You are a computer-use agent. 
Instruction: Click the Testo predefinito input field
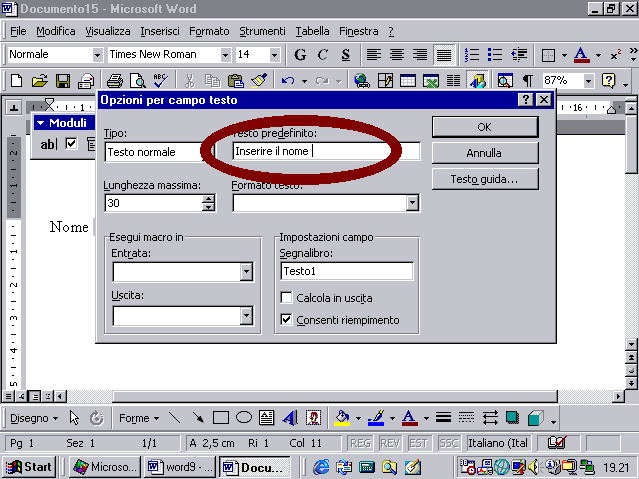coord(326,151)
